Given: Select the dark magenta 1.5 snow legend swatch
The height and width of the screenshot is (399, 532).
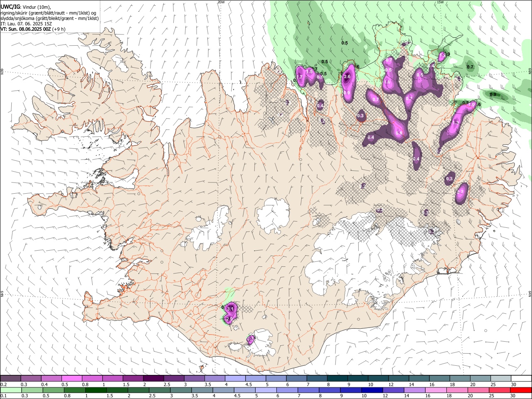Looking at the screenshot, I should (133, 379).
